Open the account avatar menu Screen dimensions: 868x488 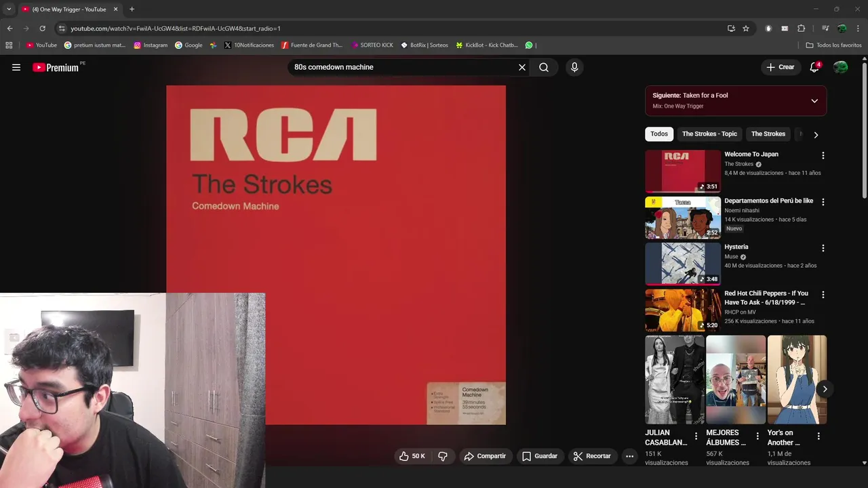(840, 67)
